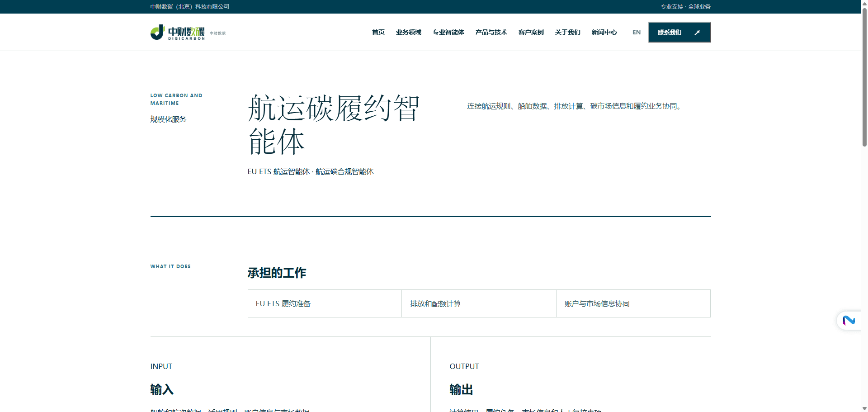Screen dimensions: 868x412
Task: Click the arrow icon on 联系我们 button
Action: click(697, 33)
